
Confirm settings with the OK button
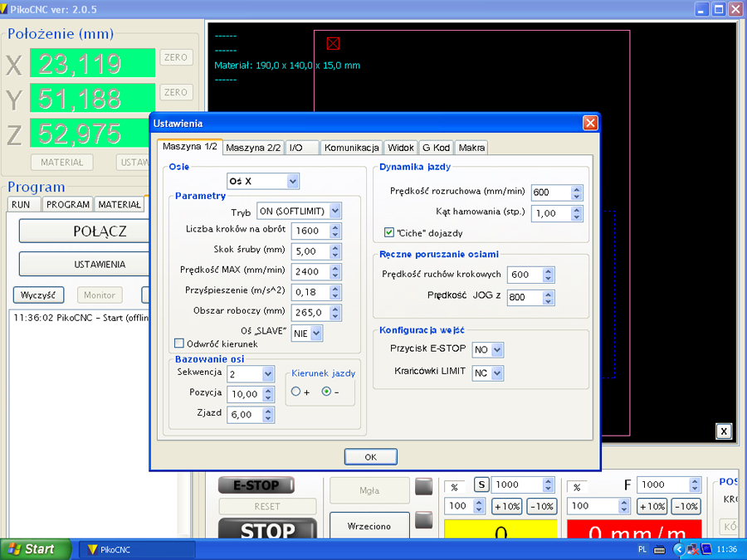coord(371,457)
